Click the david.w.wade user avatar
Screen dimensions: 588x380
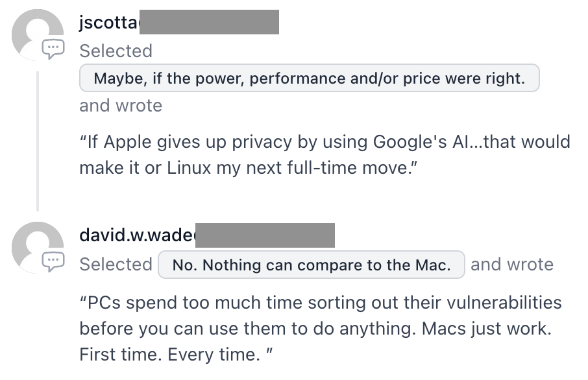[x=38, y=247]
